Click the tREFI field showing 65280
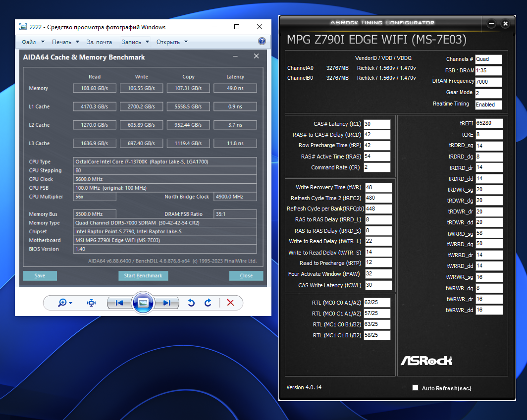 [x=489, y=123]
